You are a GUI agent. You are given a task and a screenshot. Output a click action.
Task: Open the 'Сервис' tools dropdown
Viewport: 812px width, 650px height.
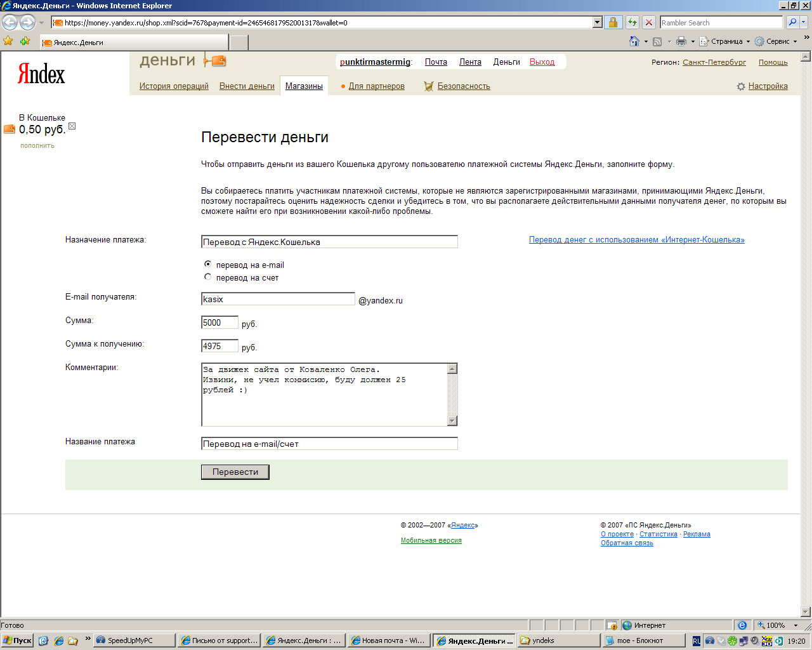tap(776, 41)
